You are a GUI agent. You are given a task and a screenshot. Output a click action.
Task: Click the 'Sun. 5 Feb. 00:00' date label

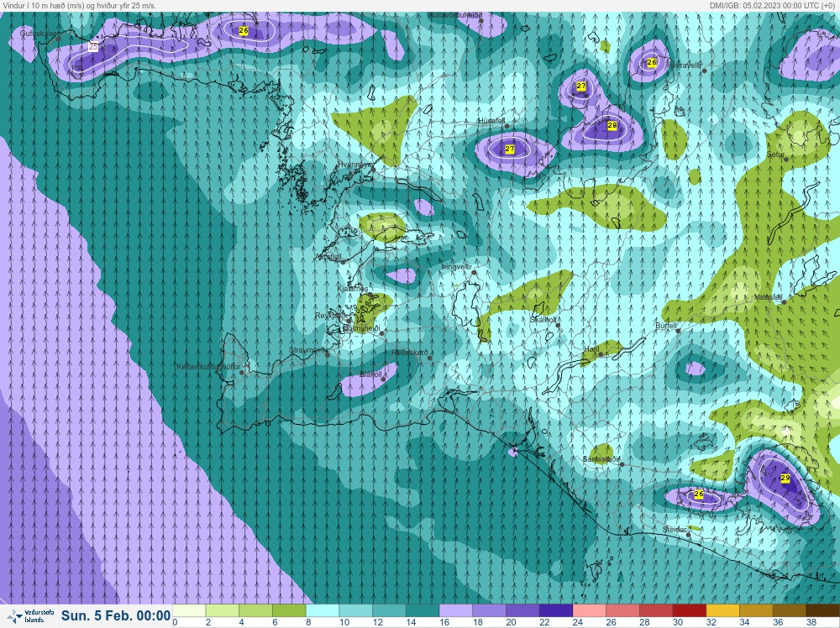tap(116, 615)
